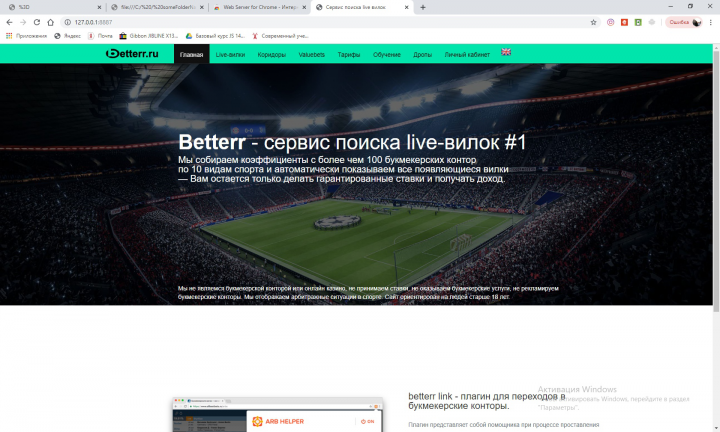Screen dimensions: 720x432
Task: Open the green square extension icon
Action: (638, 22)
